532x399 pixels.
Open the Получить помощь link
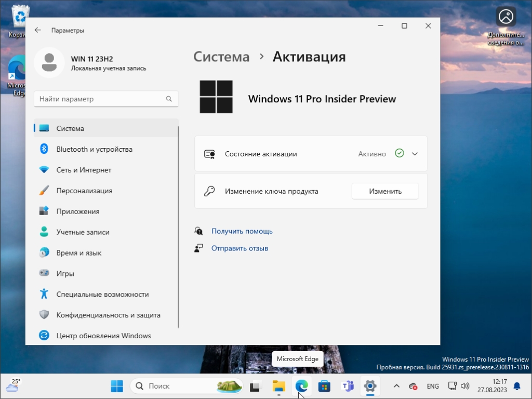tap(242, 231)
